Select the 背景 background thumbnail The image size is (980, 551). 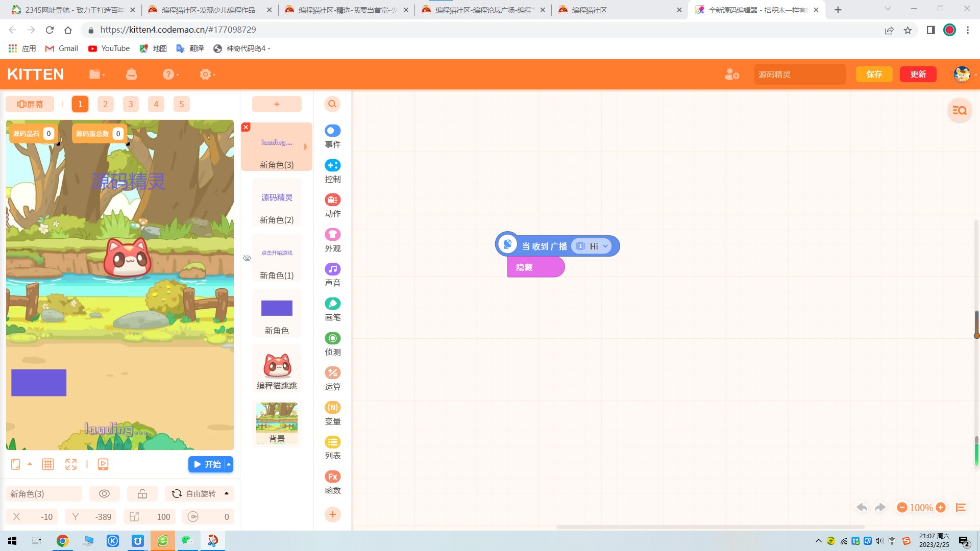click(x=277, y=423)
